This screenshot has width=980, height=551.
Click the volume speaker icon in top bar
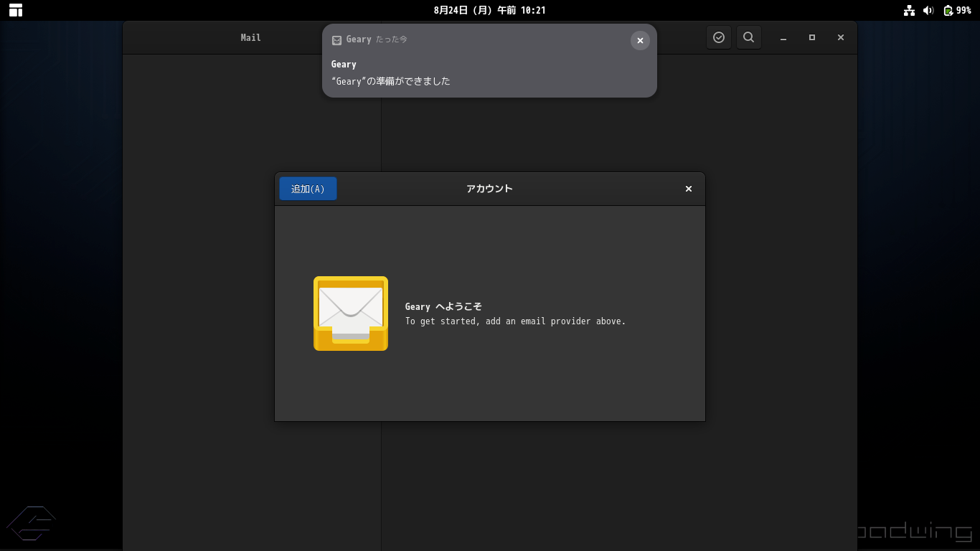[928, 10]
